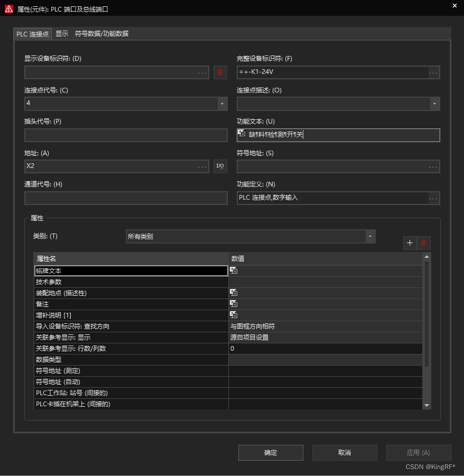464x476 pixels.
Task: Click the multilingual icon in 装配地点 row
Action: (x=234, y=293)
